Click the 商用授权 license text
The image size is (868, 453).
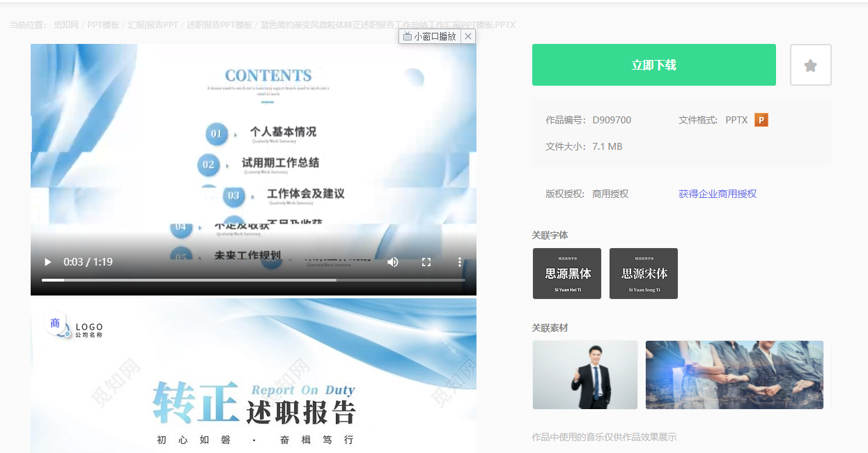610,194
